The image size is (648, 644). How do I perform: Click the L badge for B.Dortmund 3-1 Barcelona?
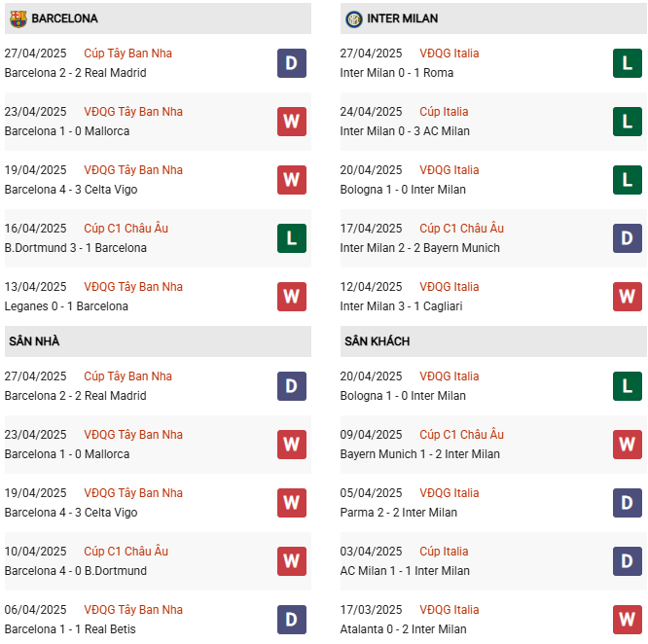click(291, 238)
